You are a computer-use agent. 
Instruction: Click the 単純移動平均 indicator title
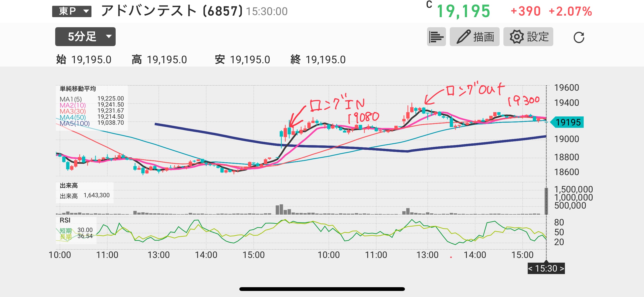coord(78,89)
